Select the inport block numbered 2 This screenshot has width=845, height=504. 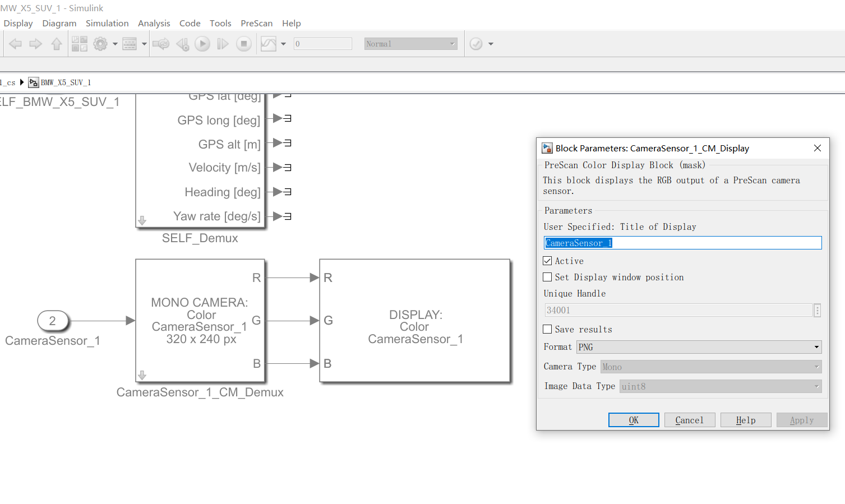click(x=53, y=321)
